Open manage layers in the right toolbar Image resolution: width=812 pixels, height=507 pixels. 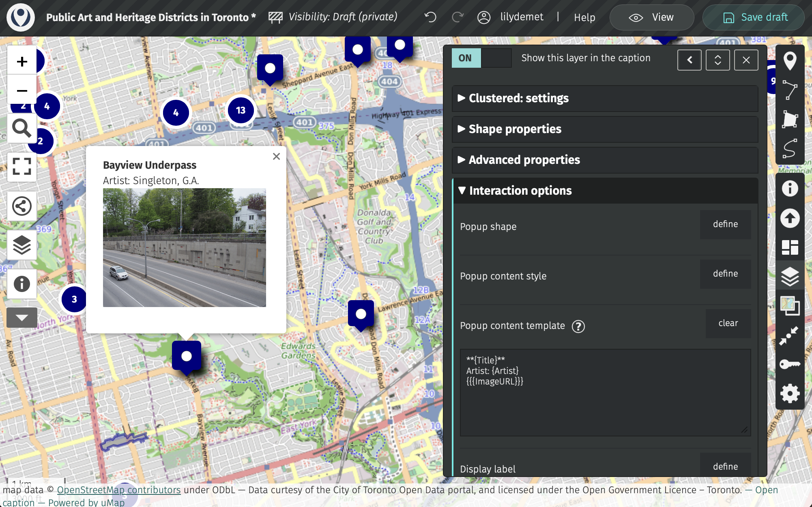[x=789, y=277]
